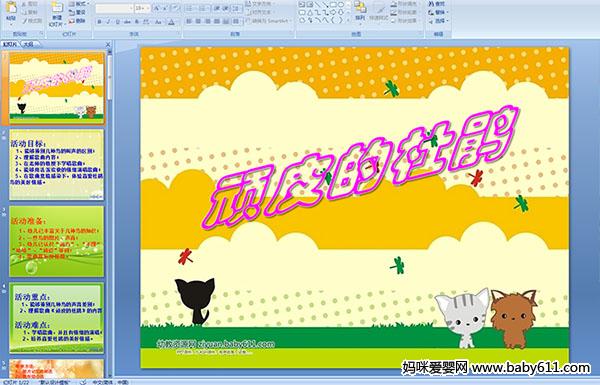Select the oval shape in shapes gallery
Screen dimensions: 600x385
tap(341, 5)
